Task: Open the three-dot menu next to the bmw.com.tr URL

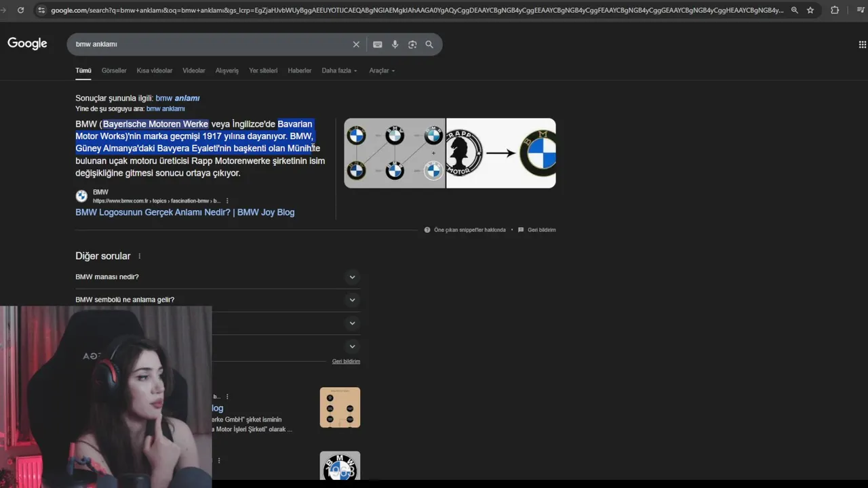Action: (x=227, y=201)
